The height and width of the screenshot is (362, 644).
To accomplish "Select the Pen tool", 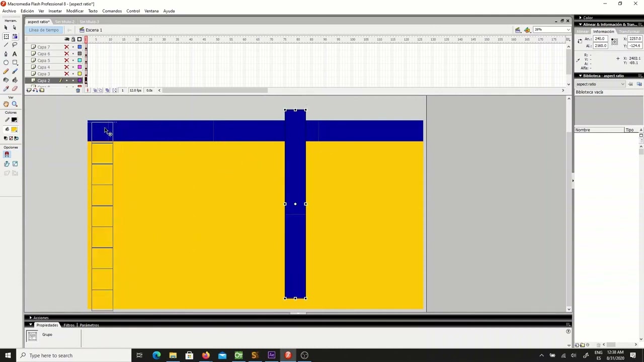I will 6,54.
